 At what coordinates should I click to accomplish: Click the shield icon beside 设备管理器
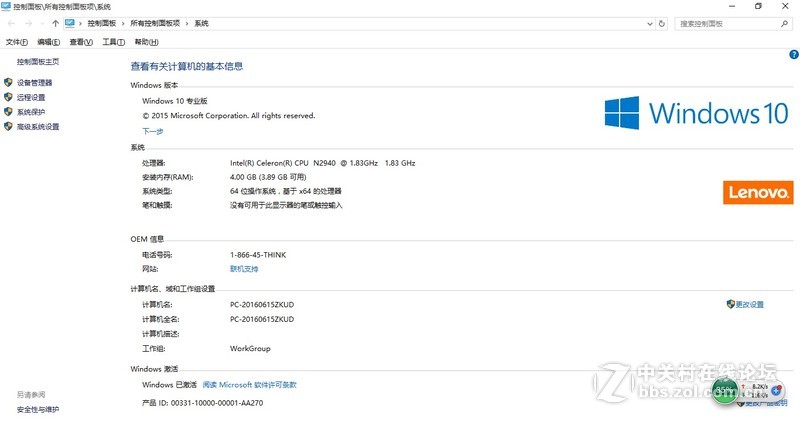coord(8,82)
